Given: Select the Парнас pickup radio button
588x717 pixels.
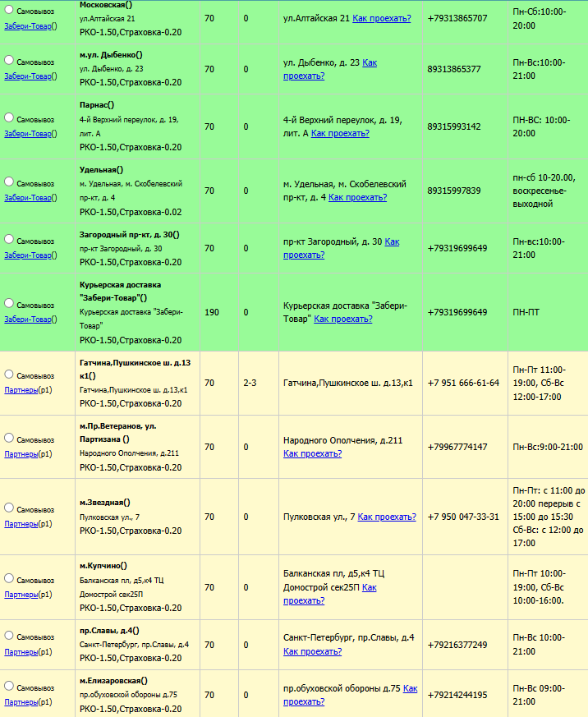Looking at the screenshot, I should click(x=9, y=117).
